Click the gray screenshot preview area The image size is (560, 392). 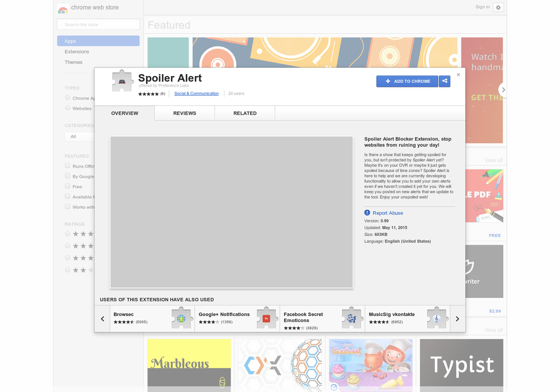(x=231, y=212)
